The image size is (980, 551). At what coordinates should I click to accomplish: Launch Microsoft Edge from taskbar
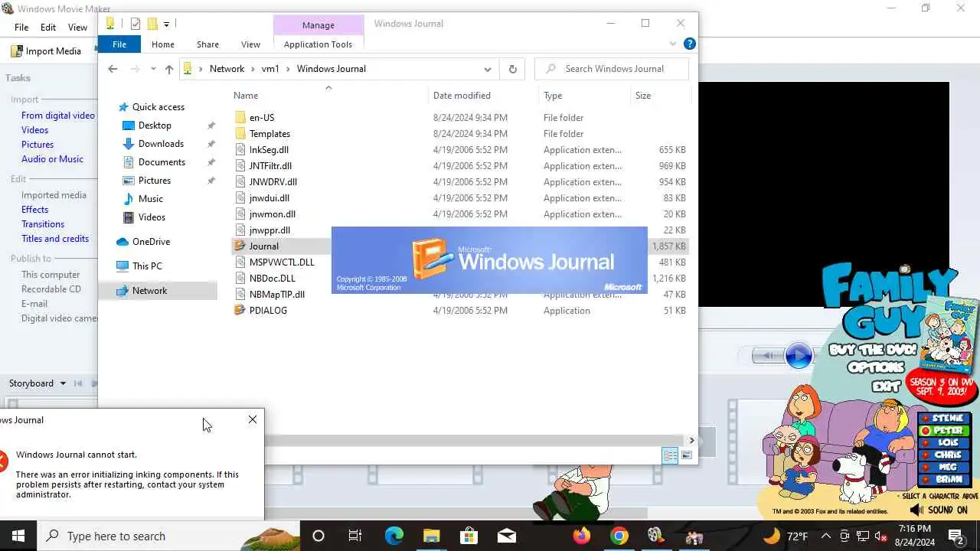pos(394,536)
